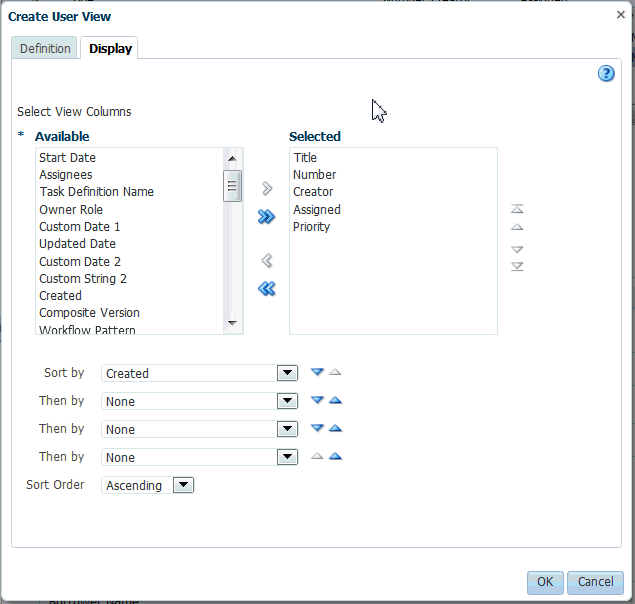The image size is (635, 604).
Task: Click the Move up one reorder icon
Action: 517,227
